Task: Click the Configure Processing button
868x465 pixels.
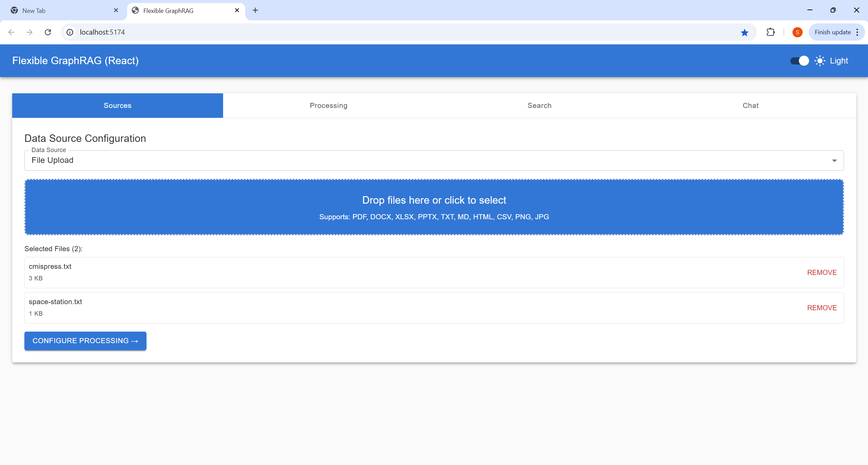Action: click(x=85, y=341)
